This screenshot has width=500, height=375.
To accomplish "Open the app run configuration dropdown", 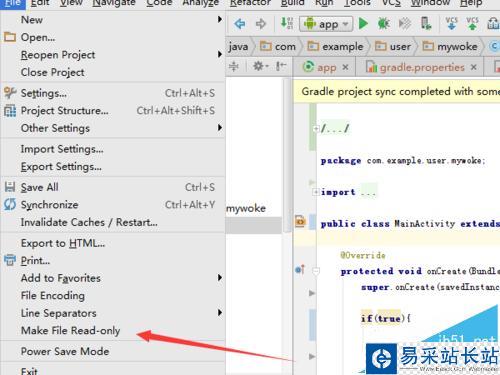I will (326, 24).
